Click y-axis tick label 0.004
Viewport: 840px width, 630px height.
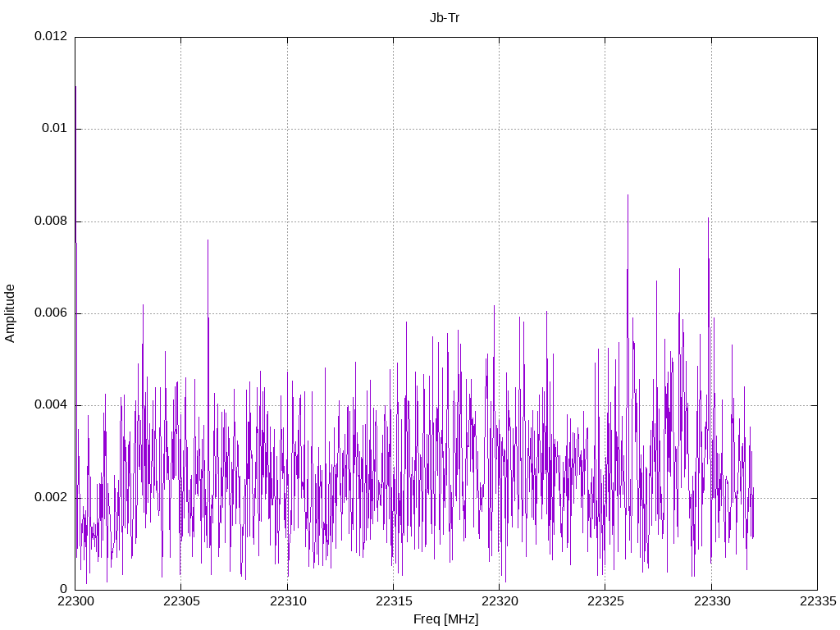pyautogui.click(x=51, y=405)
